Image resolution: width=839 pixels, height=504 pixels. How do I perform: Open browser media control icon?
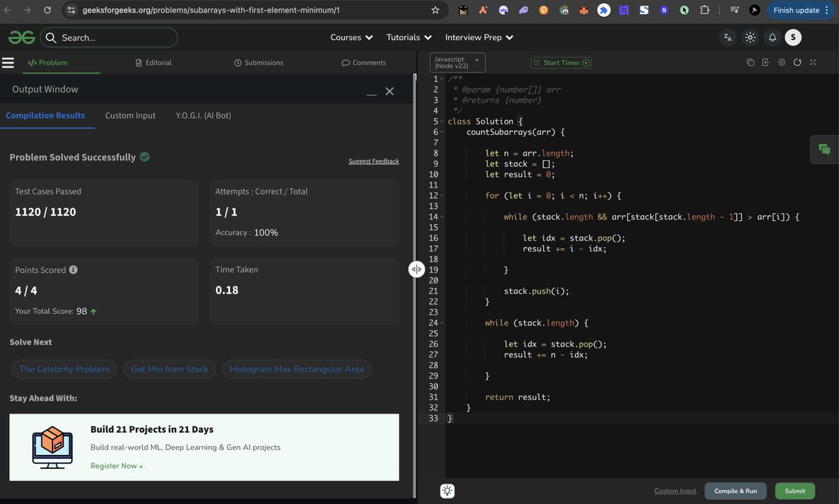point(734,10)
